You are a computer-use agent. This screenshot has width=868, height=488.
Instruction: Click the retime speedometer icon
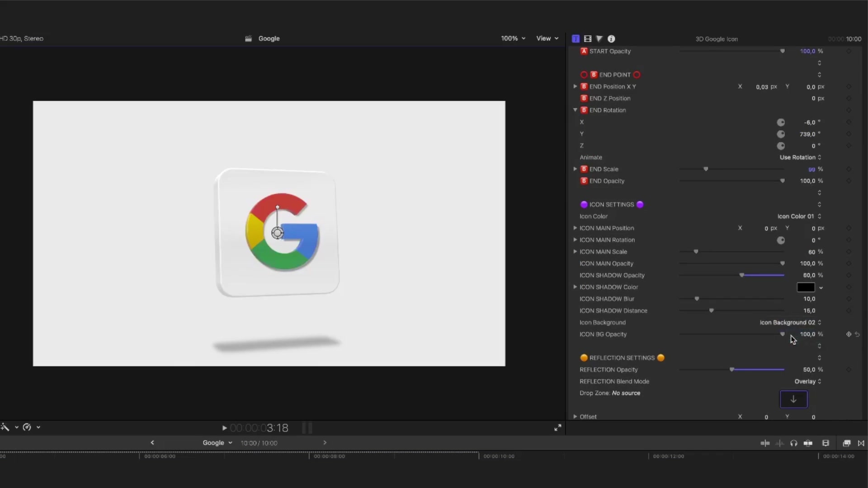[x=27, y=427]
